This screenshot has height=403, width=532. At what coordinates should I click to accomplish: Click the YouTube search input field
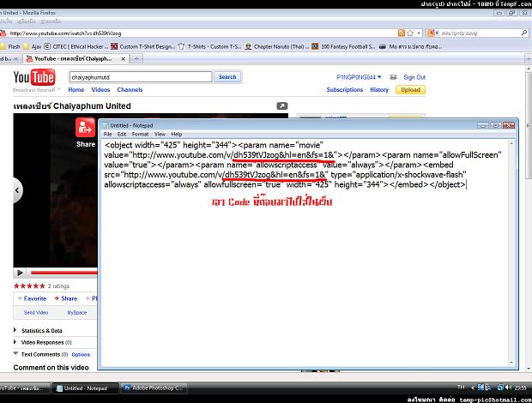point(141,77)
